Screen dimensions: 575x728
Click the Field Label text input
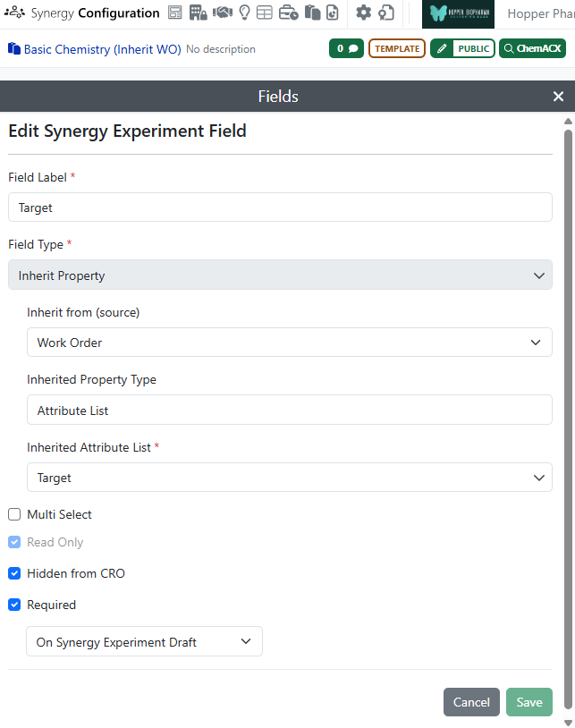280,207
